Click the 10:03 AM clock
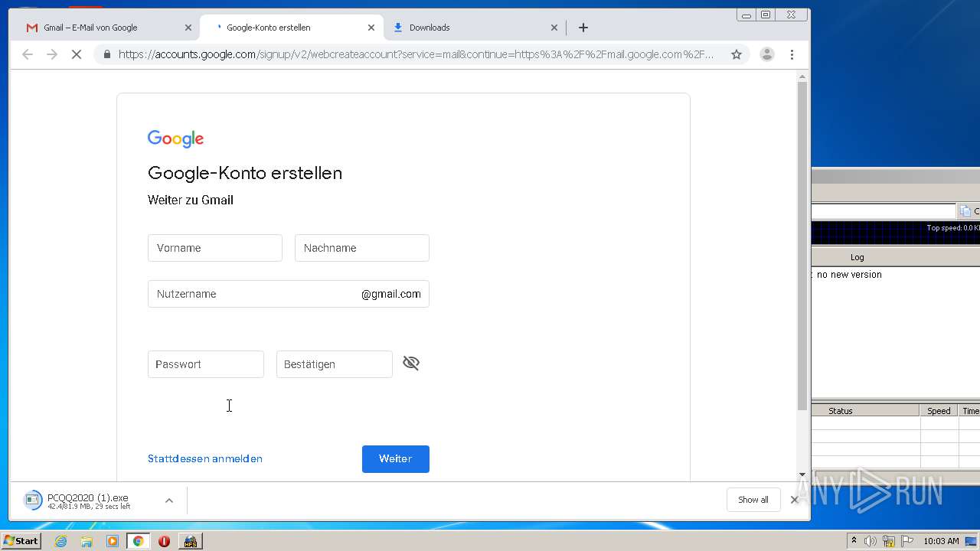The height and width of the screenshot is (551, 980). pyautogui.click(x=941, y=541)
